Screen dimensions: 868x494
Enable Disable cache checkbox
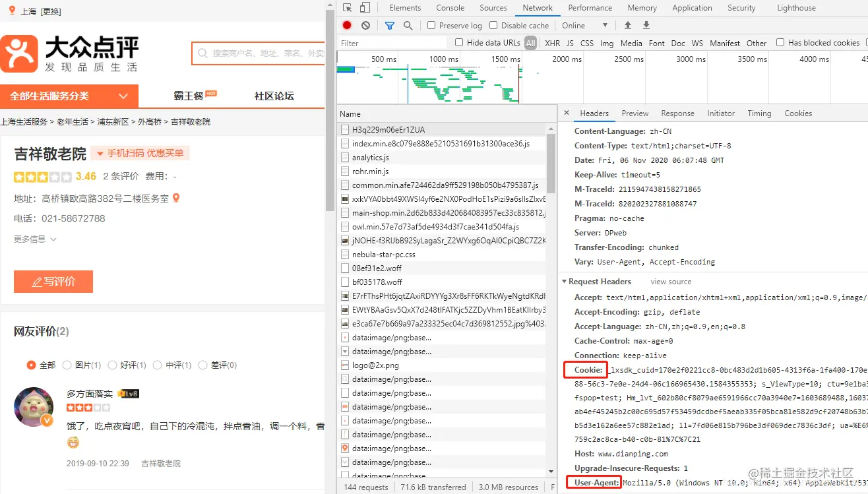(x=493, y=25)
